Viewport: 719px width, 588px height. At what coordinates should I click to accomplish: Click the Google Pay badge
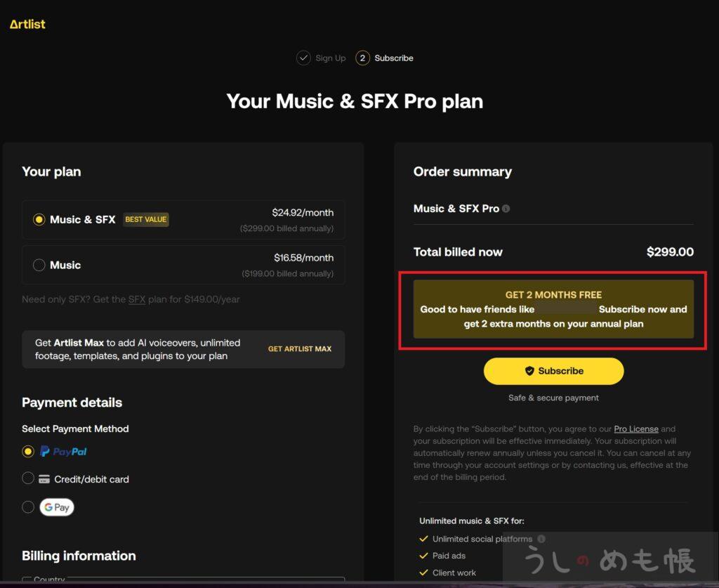[57, 507]
